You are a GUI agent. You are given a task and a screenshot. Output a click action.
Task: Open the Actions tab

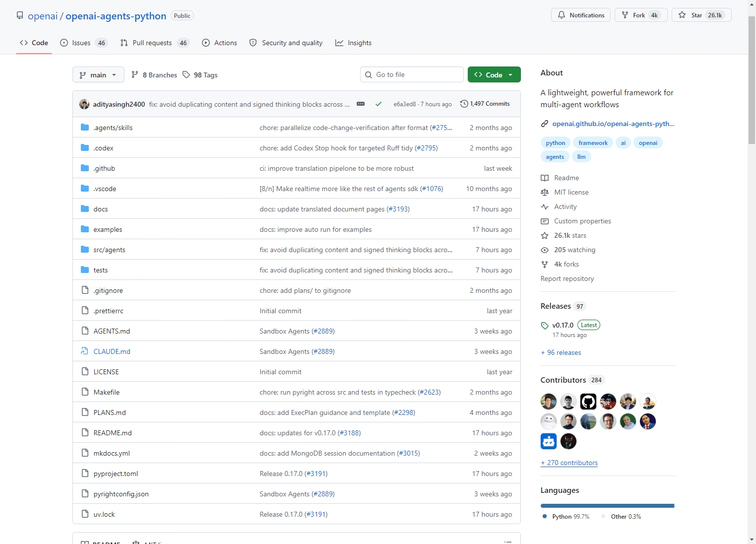pyautogui.click(x=219, y=43)
